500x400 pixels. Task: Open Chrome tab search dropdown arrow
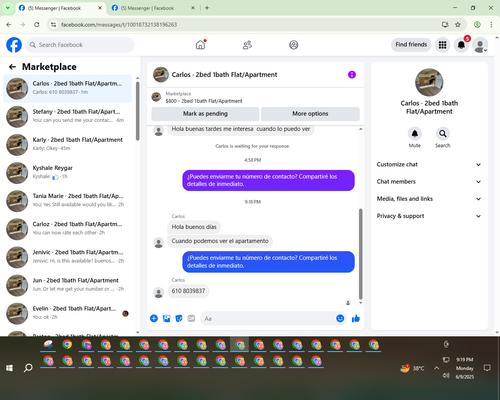(x=8, y=8)
